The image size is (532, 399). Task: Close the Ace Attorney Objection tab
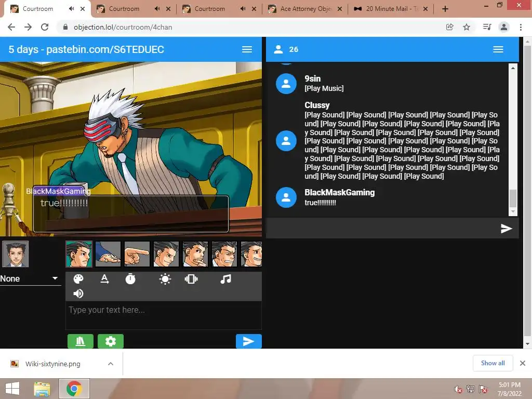340,9
